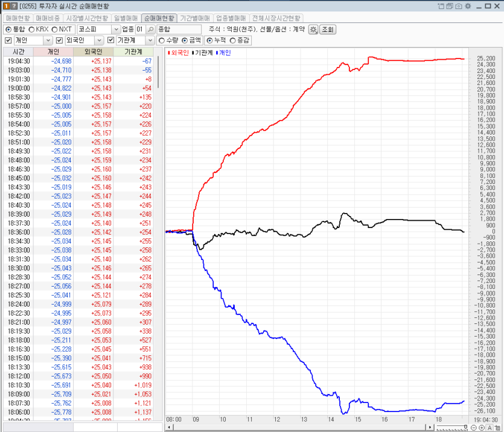Click the 19:04:30 time cell

(19, 61)
